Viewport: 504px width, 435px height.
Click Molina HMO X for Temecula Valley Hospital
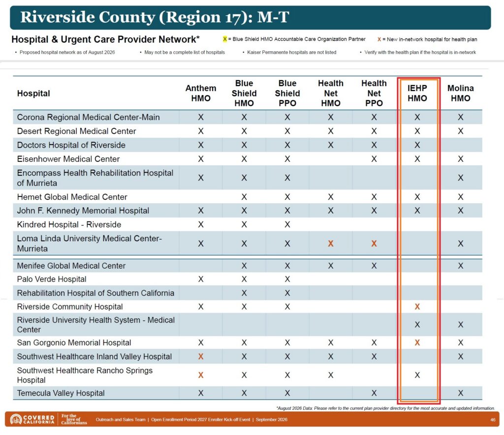(461, 393)
